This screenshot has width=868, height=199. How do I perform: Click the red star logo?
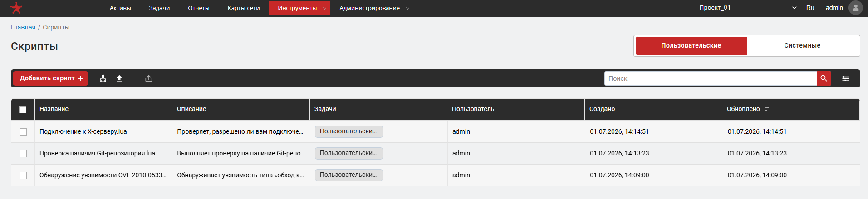point(16,8)
